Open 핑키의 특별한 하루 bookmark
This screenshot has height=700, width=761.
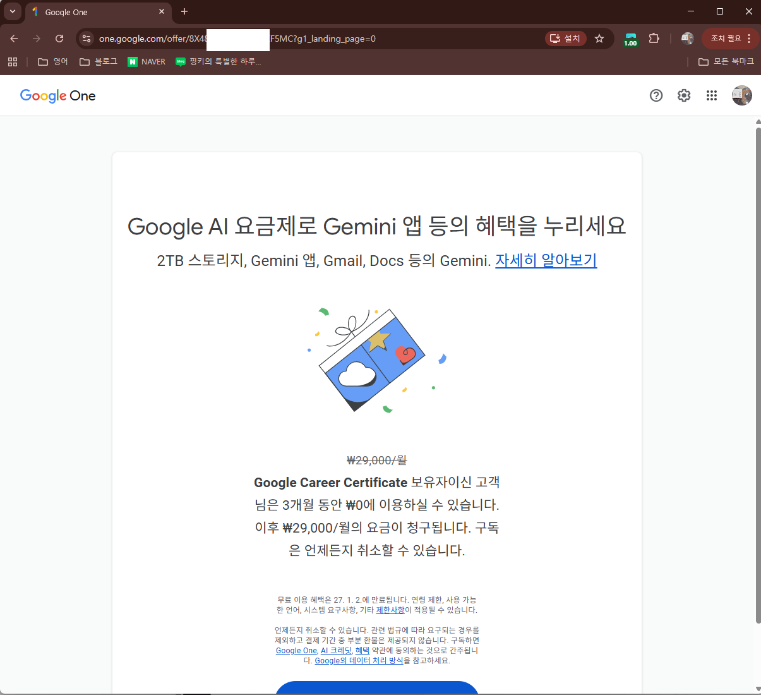pos(219,61)
